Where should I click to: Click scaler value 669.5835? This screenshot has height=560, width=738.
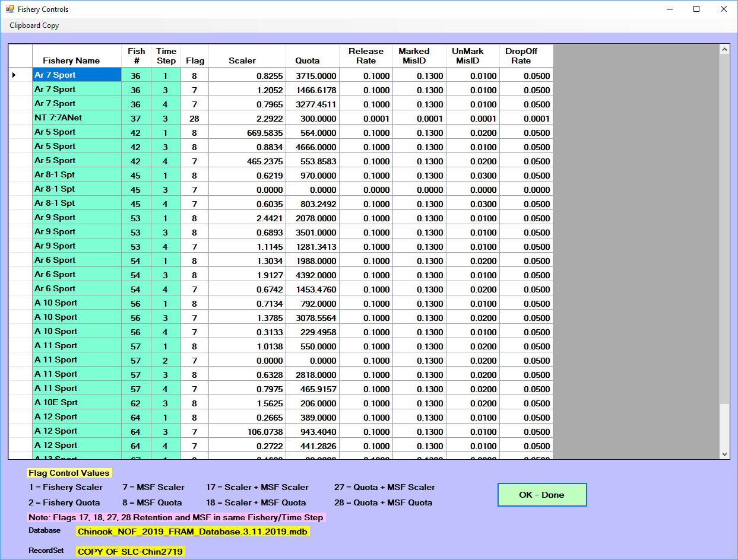tap(247, 133)
